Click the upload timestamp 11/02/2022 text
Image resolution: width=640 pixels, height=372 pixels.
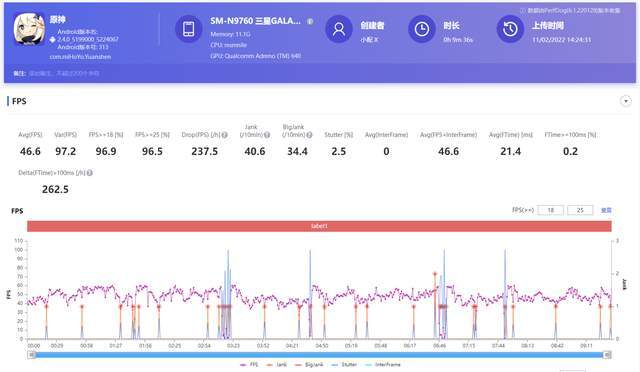coord(561,40)
